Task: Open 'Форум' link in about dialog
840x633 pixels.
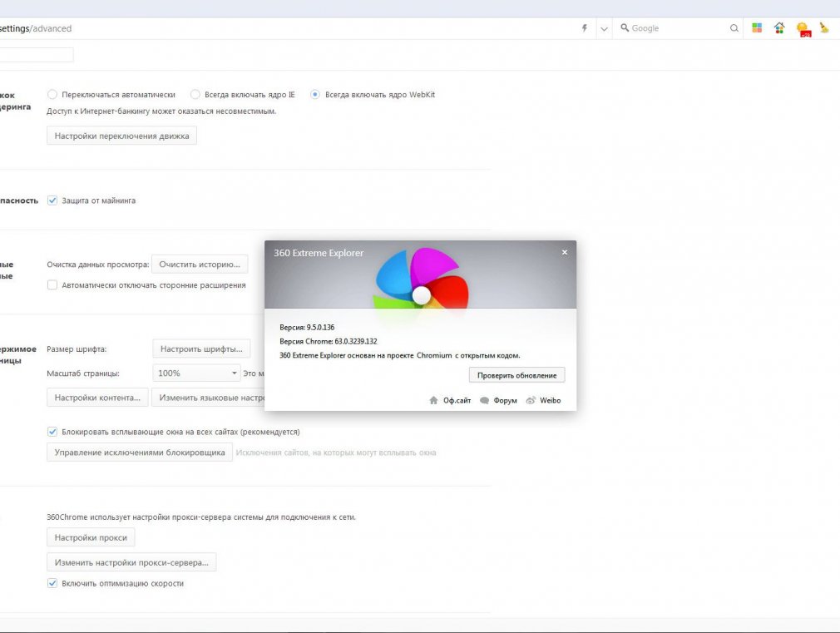Action: pos(505,400)
